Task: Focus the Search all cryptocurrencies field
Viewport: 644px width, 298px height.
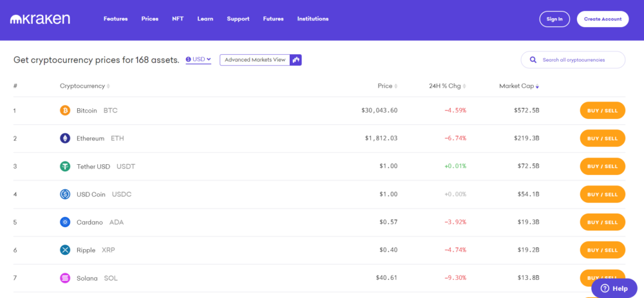Action: coord(573,60)
